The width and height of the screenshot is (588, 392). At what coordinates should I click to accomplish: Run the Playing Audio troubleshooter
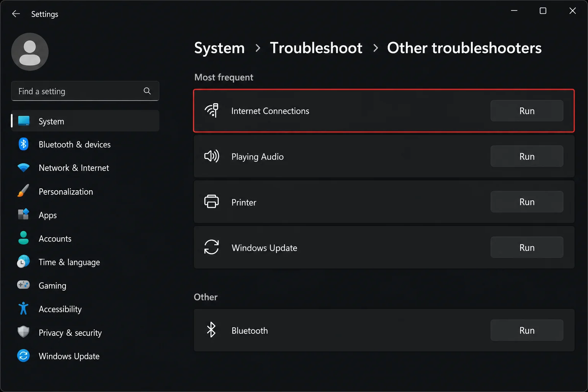click(x=527, y=156)
